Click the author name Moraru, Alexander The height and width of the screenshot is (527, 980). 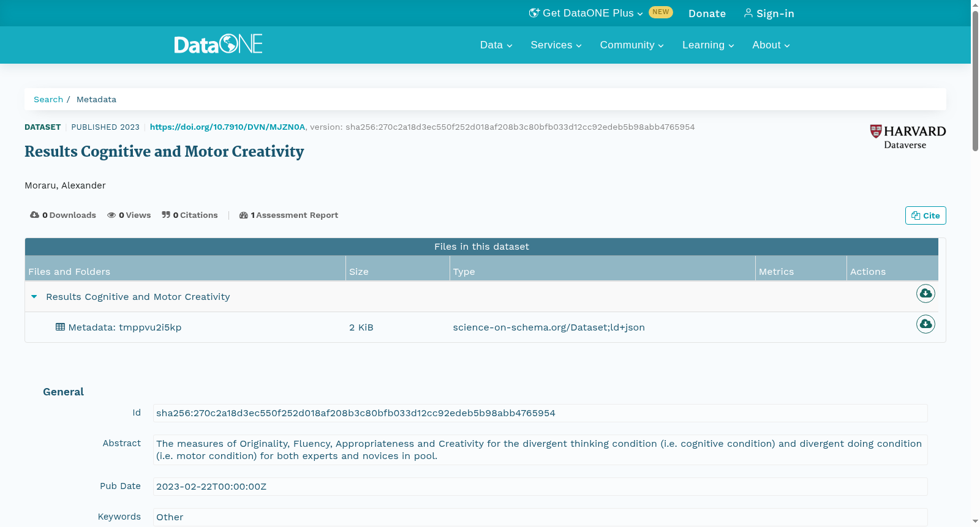pyautogui.click(x=65, y=185)
